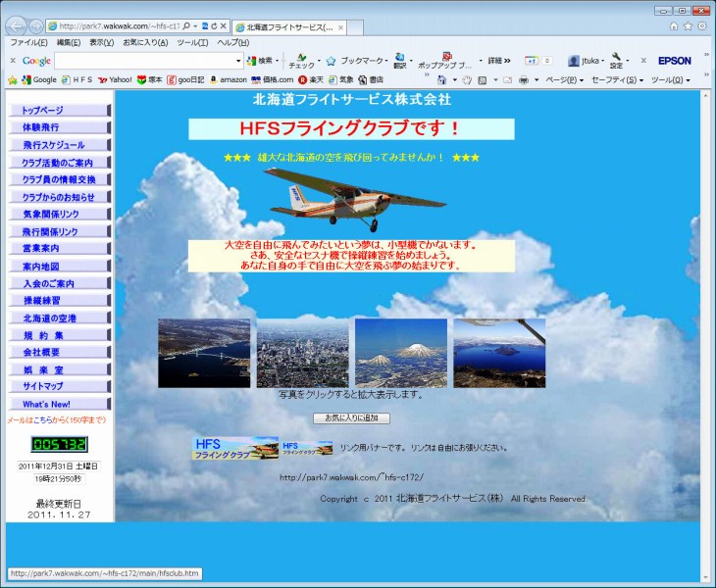Expand the ページ(P) dropdown in command bar
Screen dimensions: 716x588
tap(563, 79)
